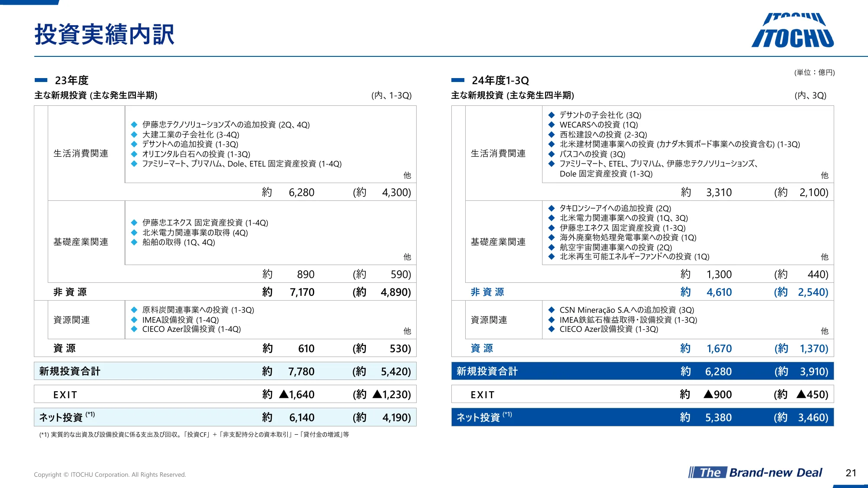Screen dimensions: 868x488
Task: Click triangle mark before 1,640 in EXIT row
Action: click(x=284, y=394)
